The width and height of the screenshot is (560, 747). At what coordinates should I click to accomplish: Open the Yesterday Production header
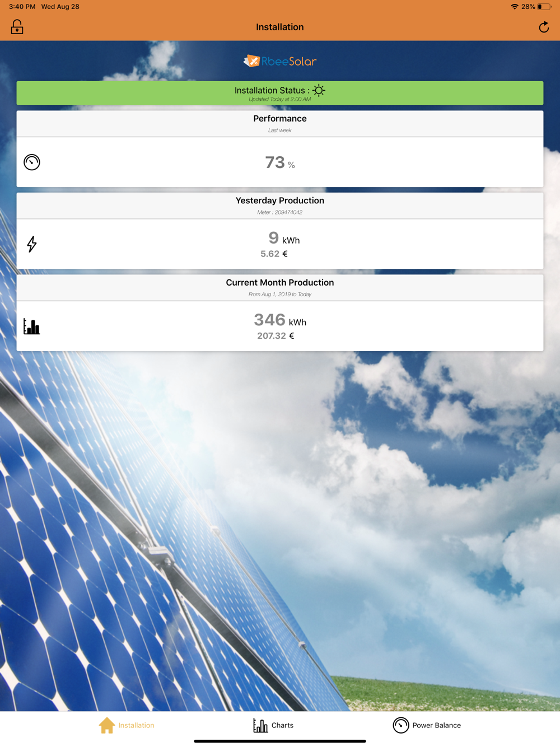(280, 206)
